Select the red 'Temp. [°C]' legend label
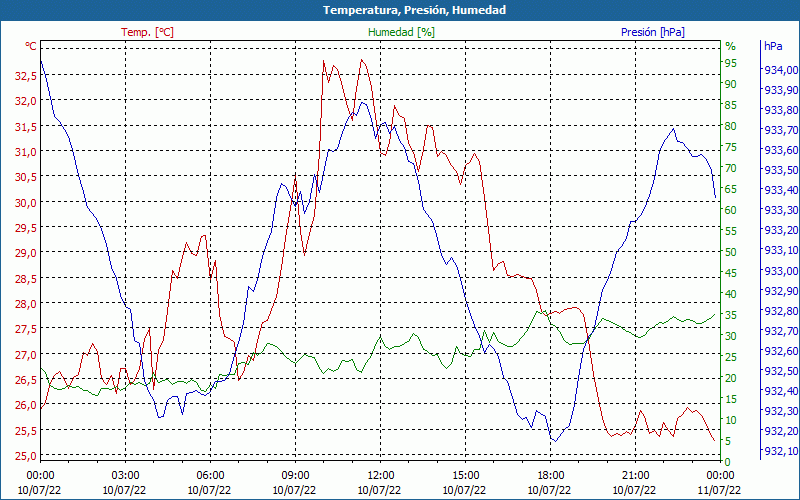 point(147,32)
